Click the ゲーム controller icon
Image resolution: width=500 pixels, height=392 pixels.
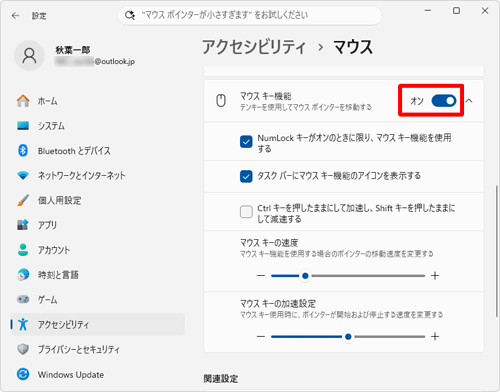[23, 299]
